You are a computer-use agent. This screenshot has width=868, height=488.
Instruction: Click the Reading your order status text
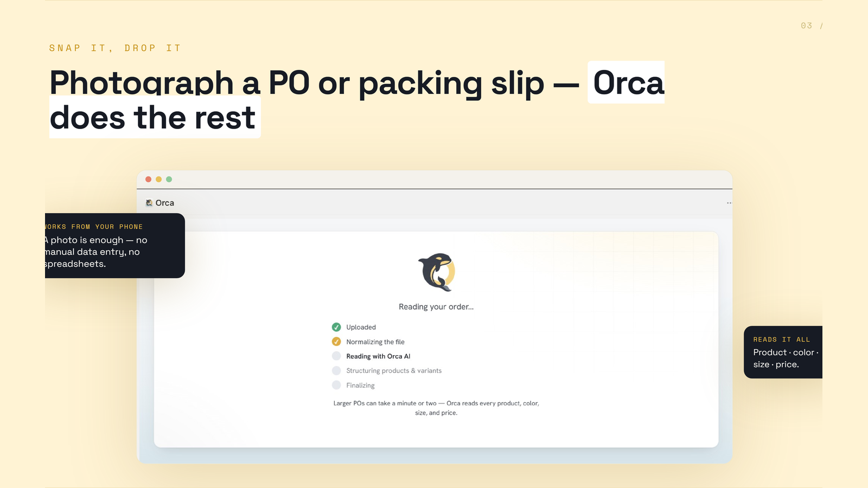coord(436,307)
